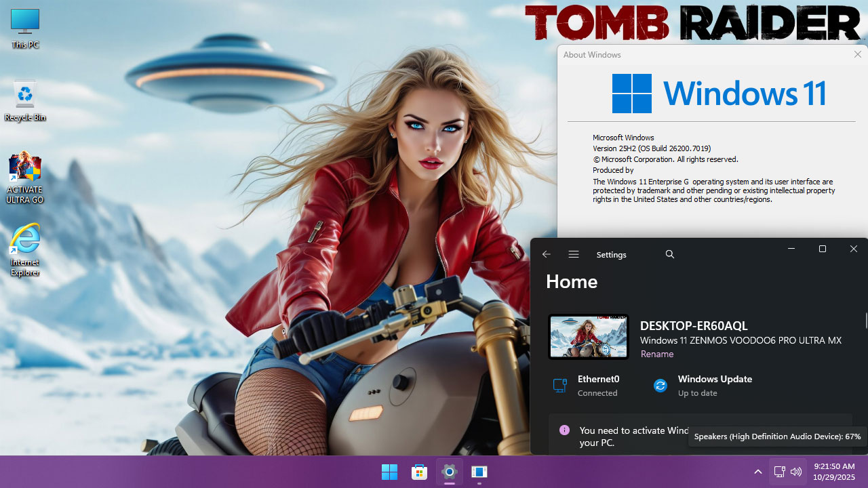This screenshot has height=488, width=868.
Task: Close the About Windows dialog
Action: [858, 54]
